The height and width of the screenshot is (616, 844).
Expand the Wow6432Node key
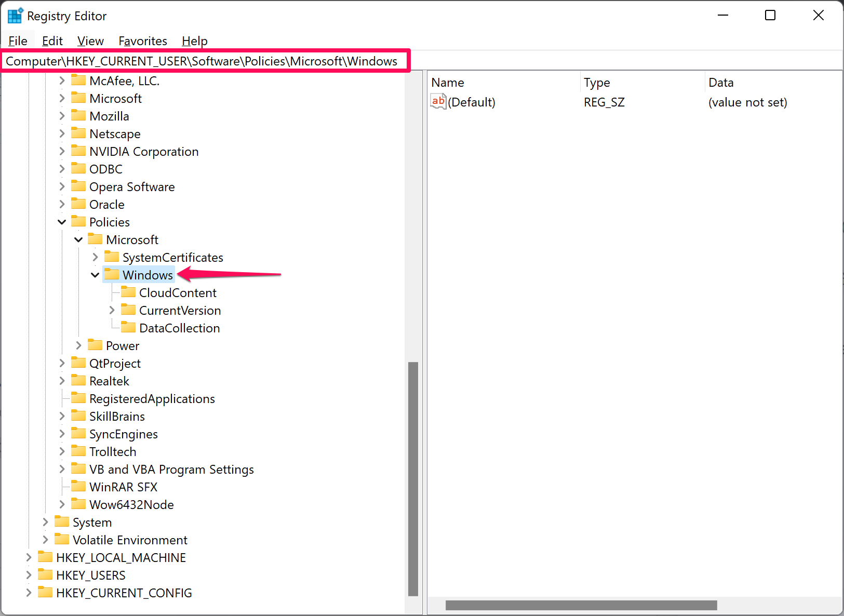(x=62, y=504)
